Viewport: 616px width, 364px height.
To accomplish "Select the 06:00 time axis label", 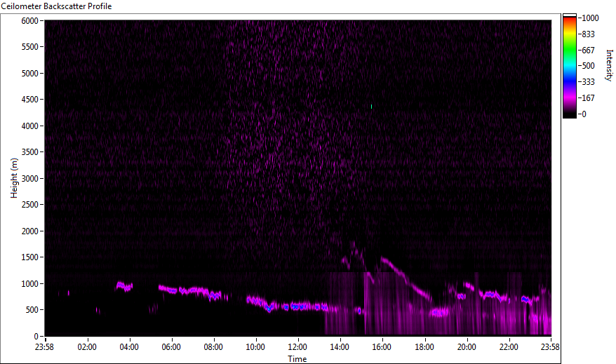I will (171, 347).
